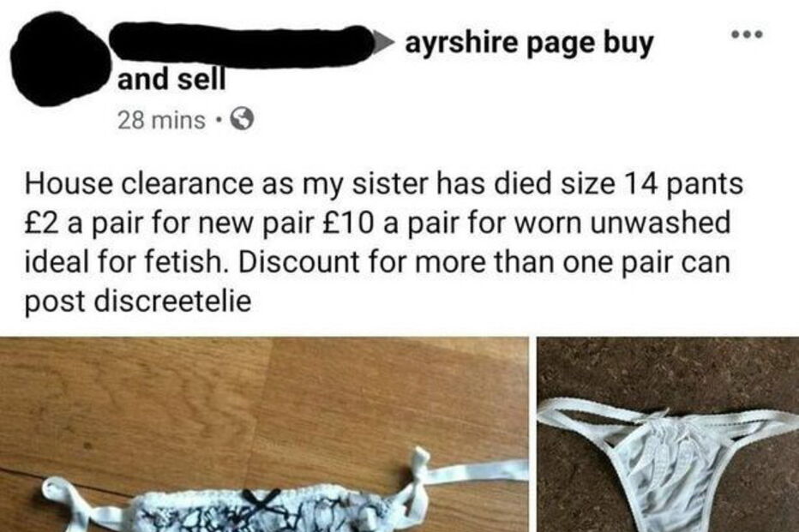This screenshot has width=799, height=532.
Task: Click the 'and sell' part of the group name
Action: (171, 80)
